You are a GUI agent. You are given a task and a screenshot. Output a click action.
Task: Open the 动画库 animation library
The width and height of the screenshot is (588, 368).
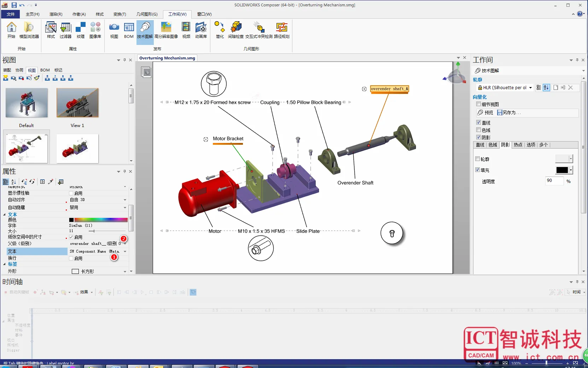tap(201, 30)
